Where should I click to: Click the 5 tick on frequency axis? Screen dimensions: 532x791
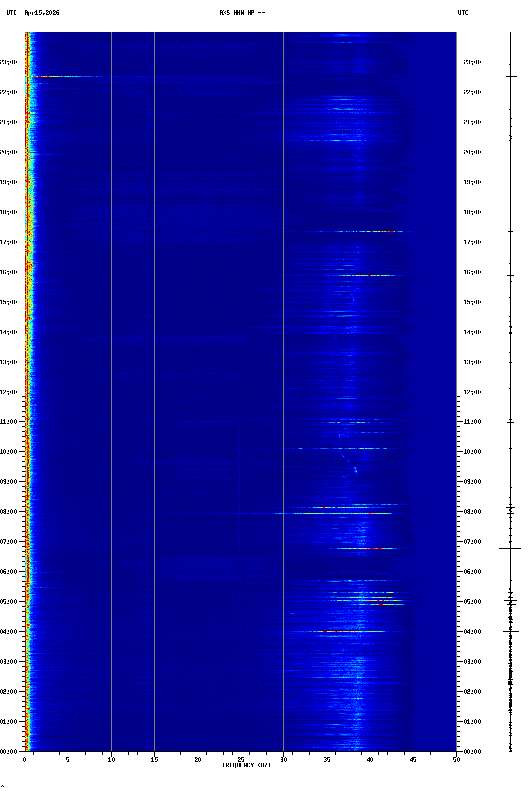point(68,760)
